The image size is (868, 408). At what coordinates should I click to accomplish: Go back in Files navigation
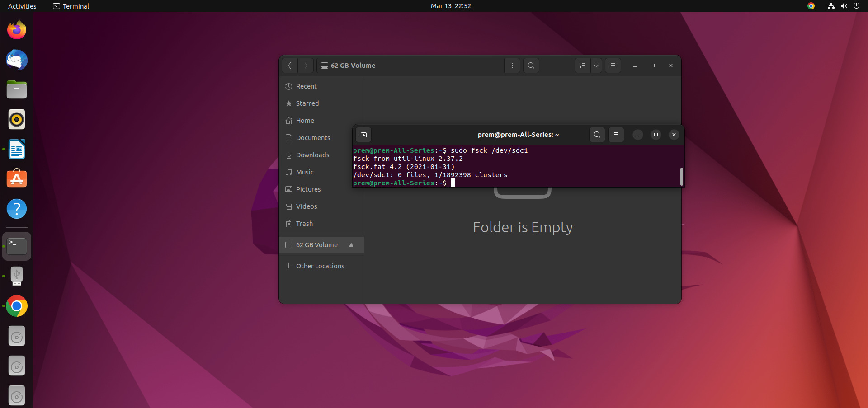tap(290, 66)
